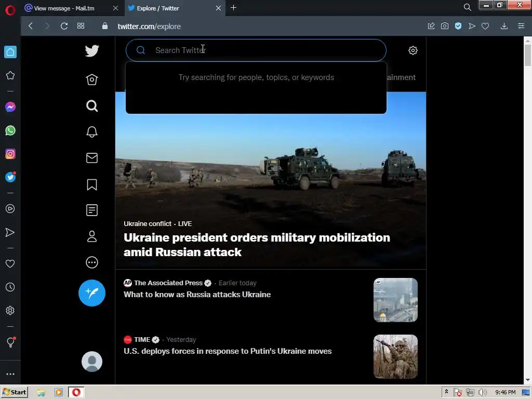Search open tabs magnifier

467,7
